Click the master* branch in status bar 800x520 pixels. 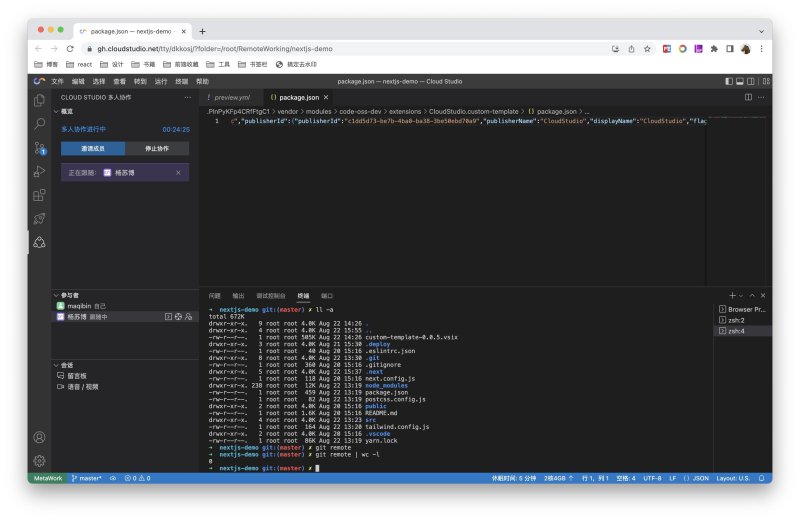click(x=86, y=478)
